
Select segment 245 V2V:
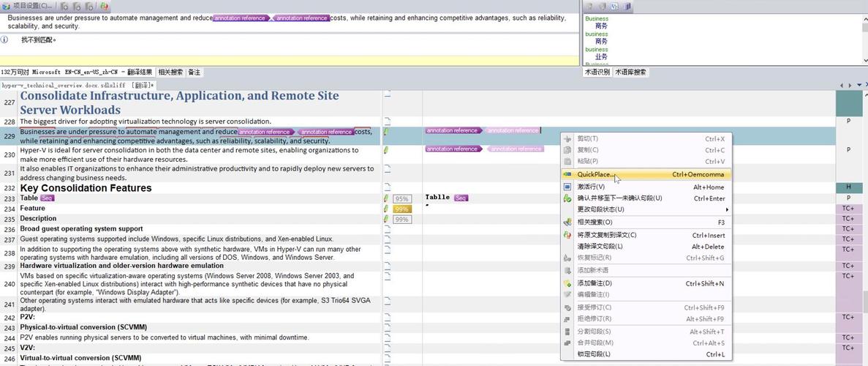[x=28, y=348]
